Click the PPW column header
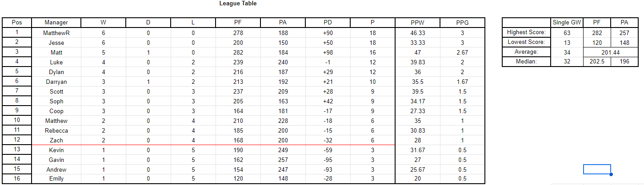The image size is (644, 185). 417,23
